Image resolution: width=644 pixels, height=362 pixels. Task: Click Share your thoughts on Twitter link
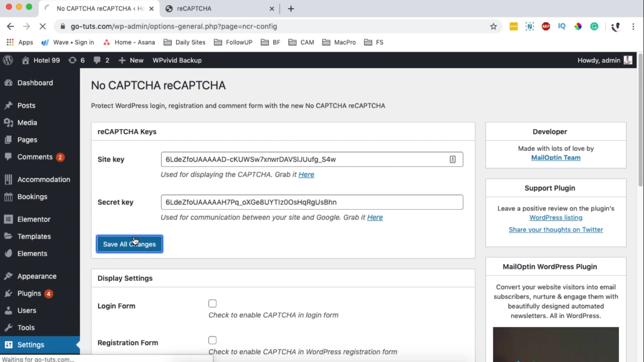pyautogui.click(x=556, y=230)
